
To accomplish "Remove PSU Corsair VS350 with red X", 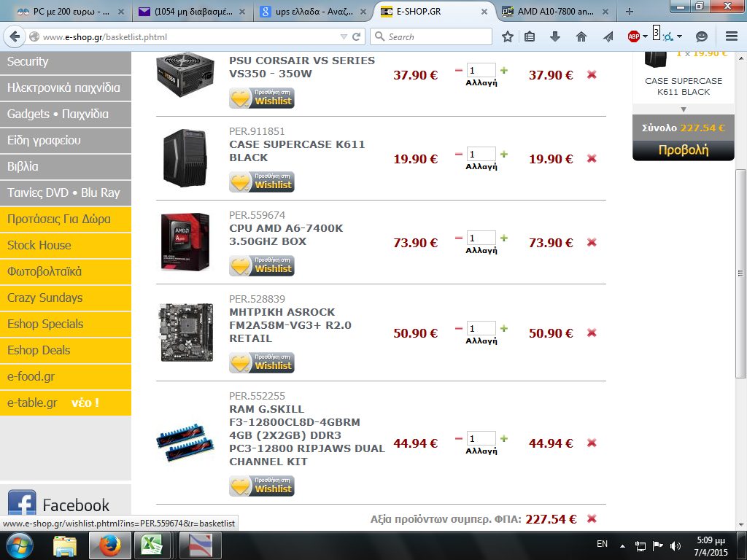I will (592, 75).
